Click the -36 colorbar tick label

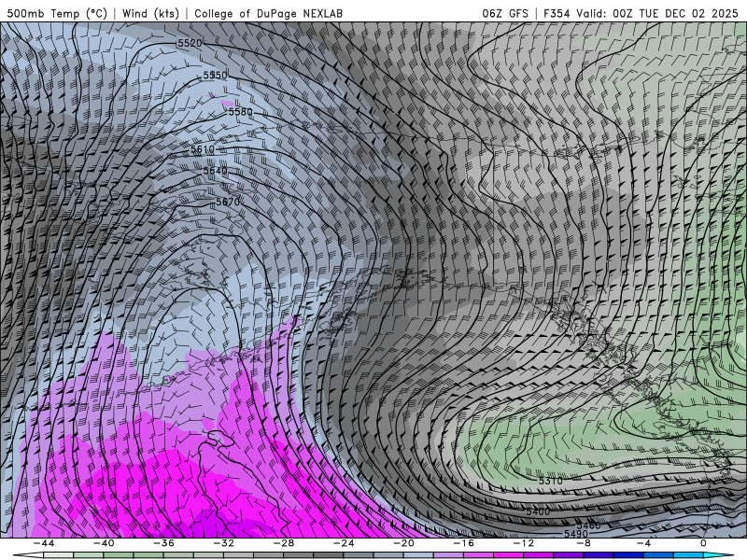pos(164,543)
